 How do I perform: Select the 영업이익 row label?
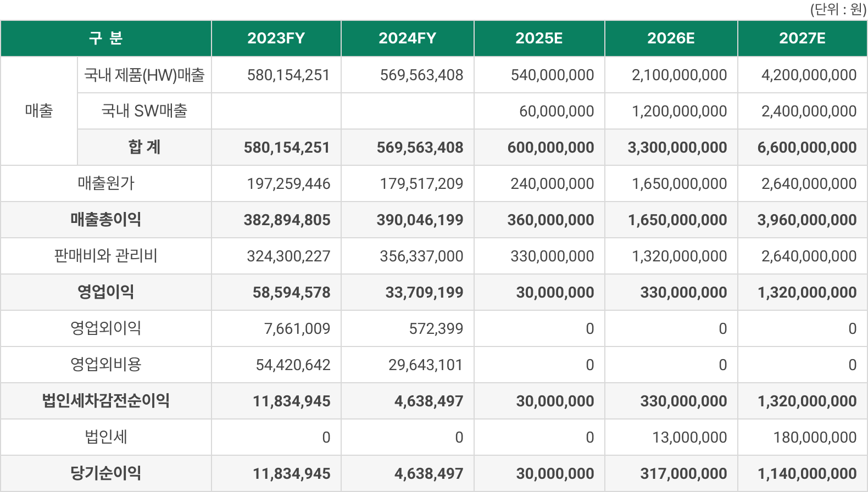point(106,292)
